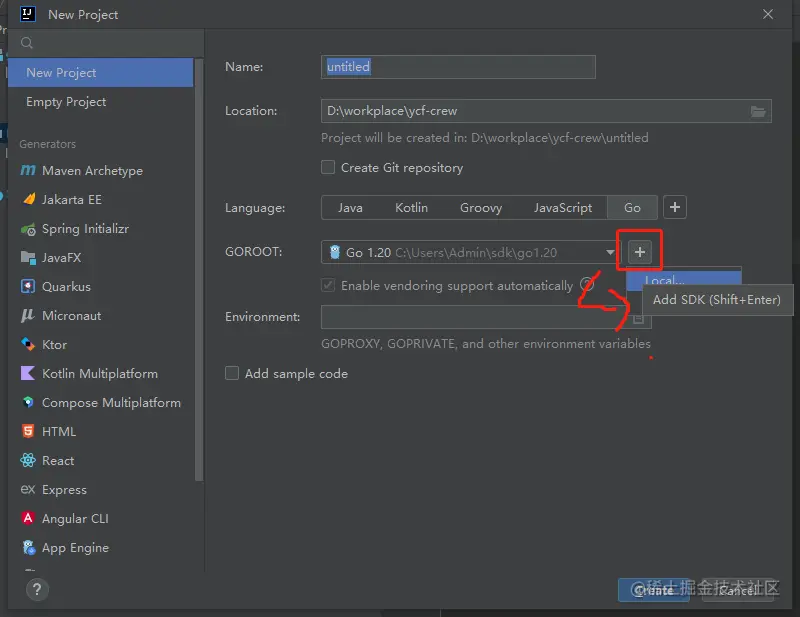Image resolution: width=800 pixels, height=617 pixels.
Task: Select Kotlin language option
Action: [411, 208]
